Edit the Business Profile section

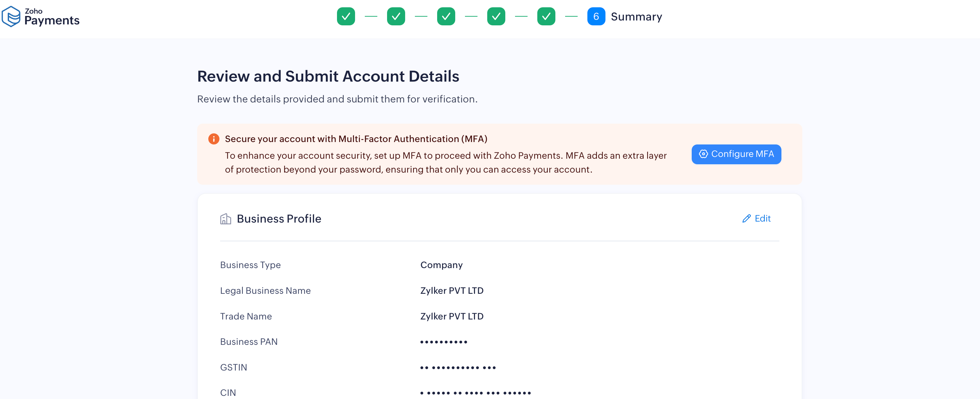[x=756, y=218]
